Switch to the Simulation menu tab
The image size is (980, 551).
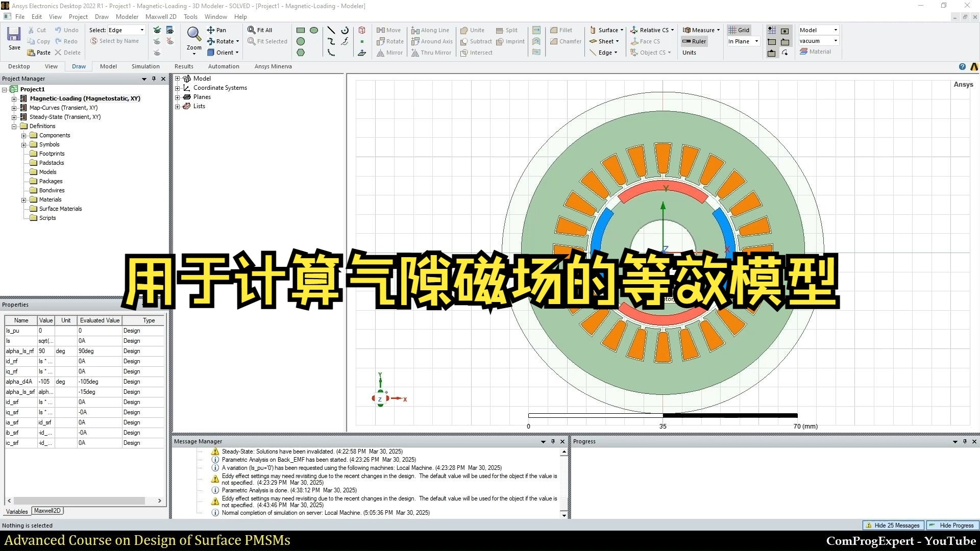(145, 66)
